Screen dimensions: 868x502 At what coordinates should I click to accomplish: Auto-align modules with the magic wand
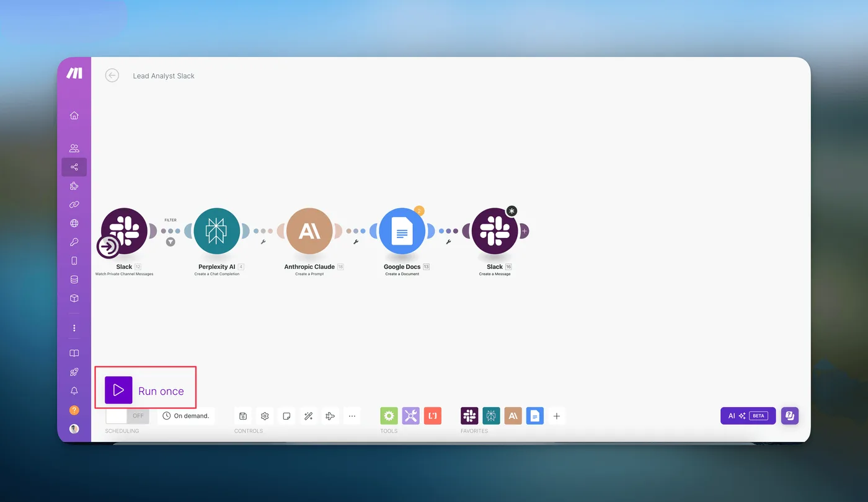pos(308,416)
